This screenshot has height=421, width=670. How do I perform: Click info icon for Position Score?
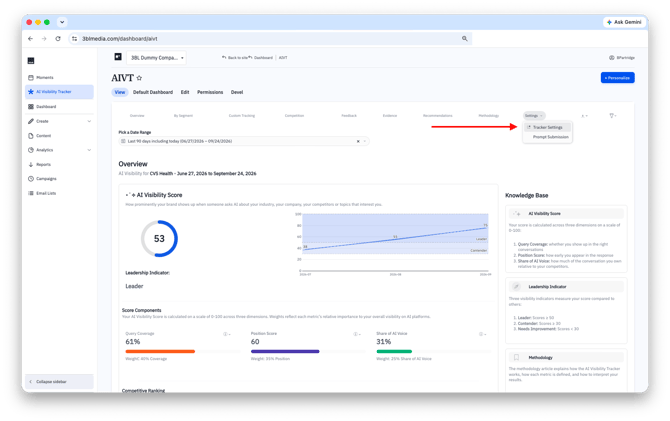tap(357, 334)
